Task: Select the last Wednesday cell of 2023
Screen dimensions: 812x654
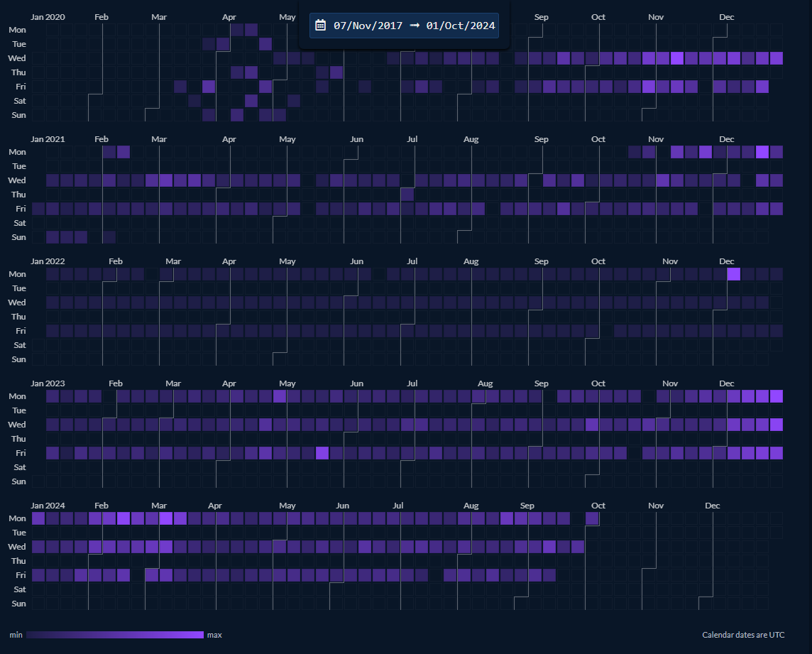Action: pyautogui.click(x=777, y=425)
